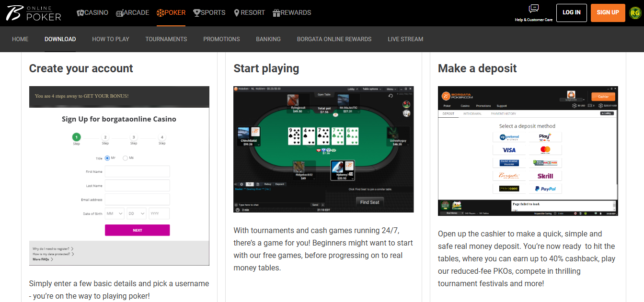Image resolution: width=644 pixels, height=302 pixels.
Task: Select the Ms title radio button
Action: click(125, 158)
